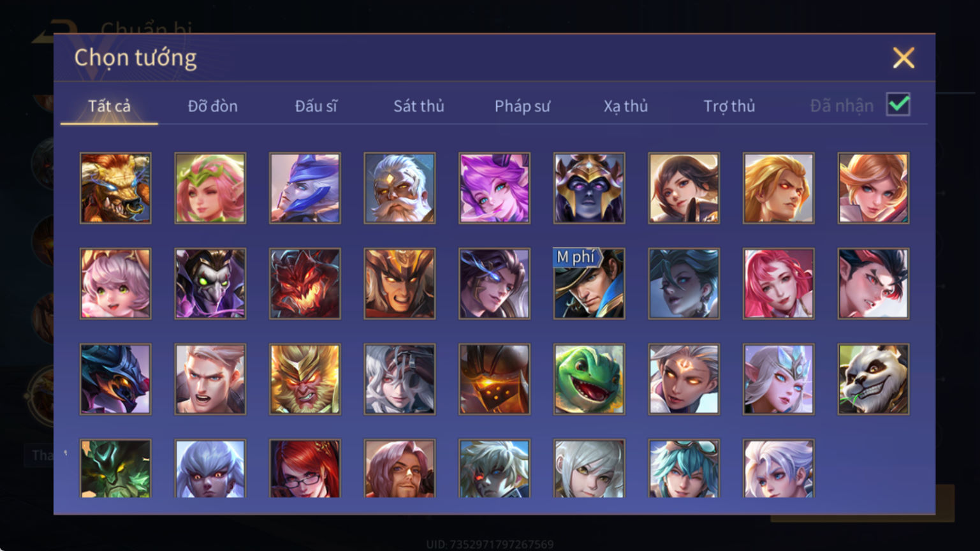Pick the red horned demon hero
The width and height of the screenshot is (980, 551).
[x=305, y=284]
